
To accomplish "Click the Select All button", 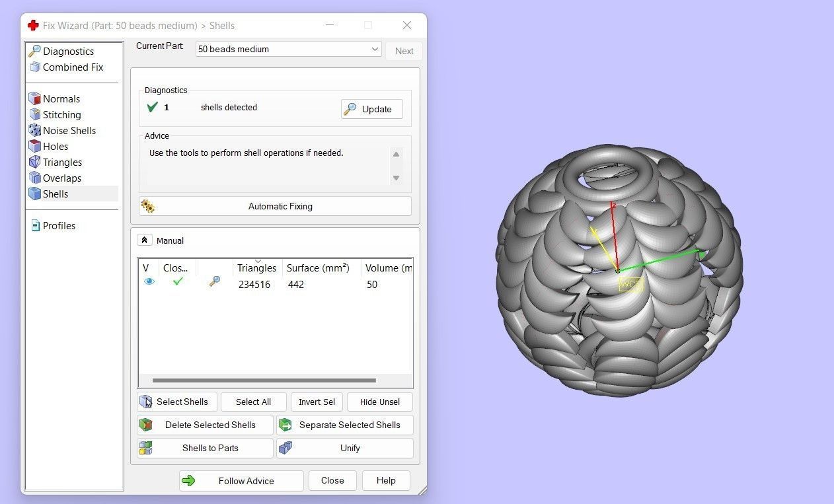I will 253,402.
